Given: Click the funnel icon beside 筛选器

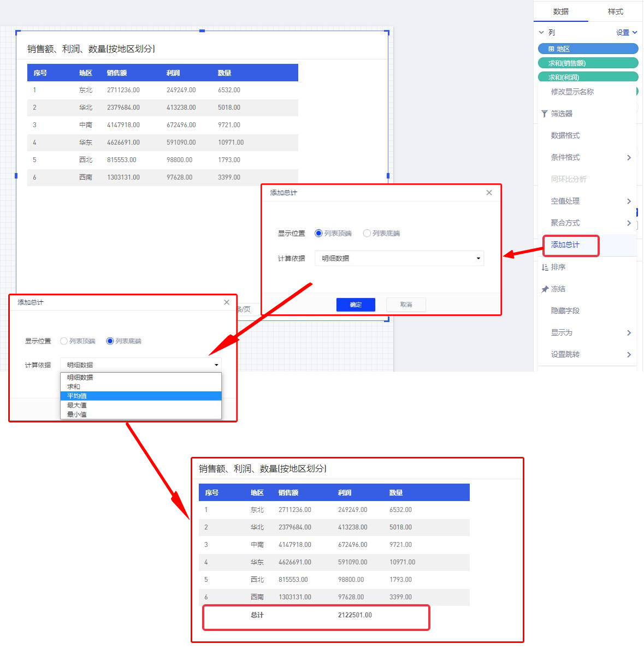Looking at the screenshot, I should tap(544, 114).
